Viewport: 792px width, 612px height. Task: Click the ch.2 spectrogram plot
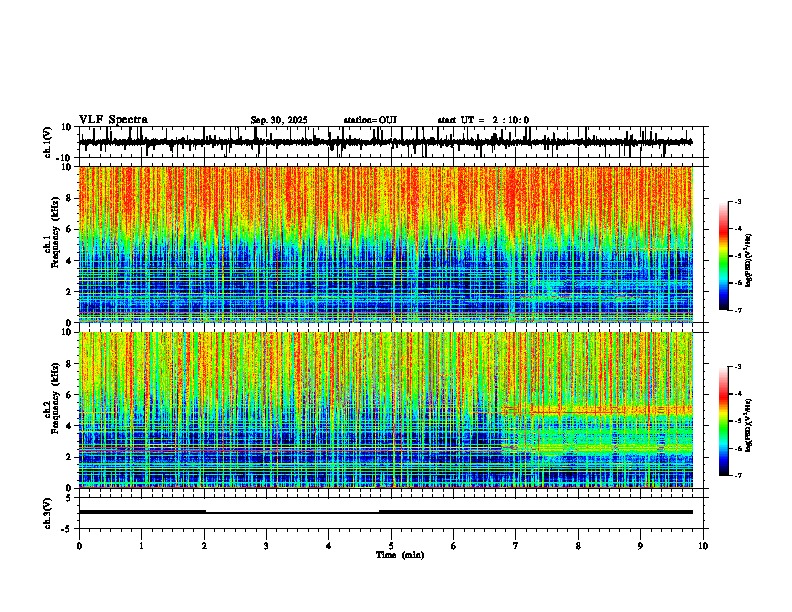[386, 410]
